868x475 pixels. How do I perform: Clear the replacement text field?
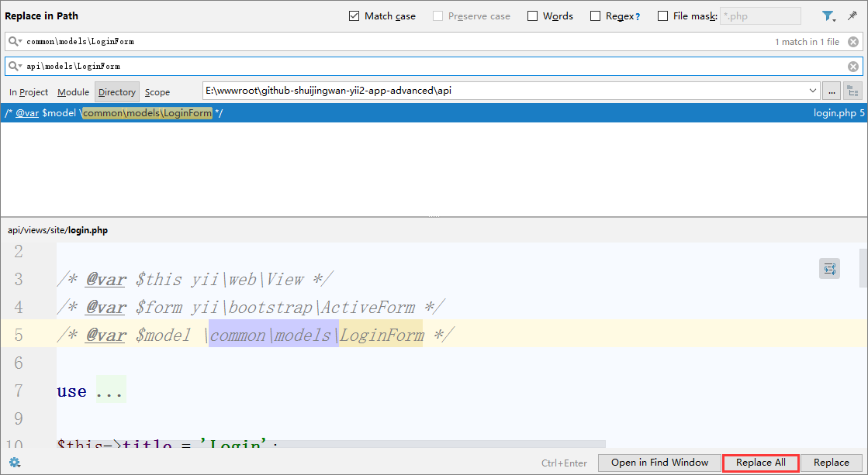[x=852, y=67]
